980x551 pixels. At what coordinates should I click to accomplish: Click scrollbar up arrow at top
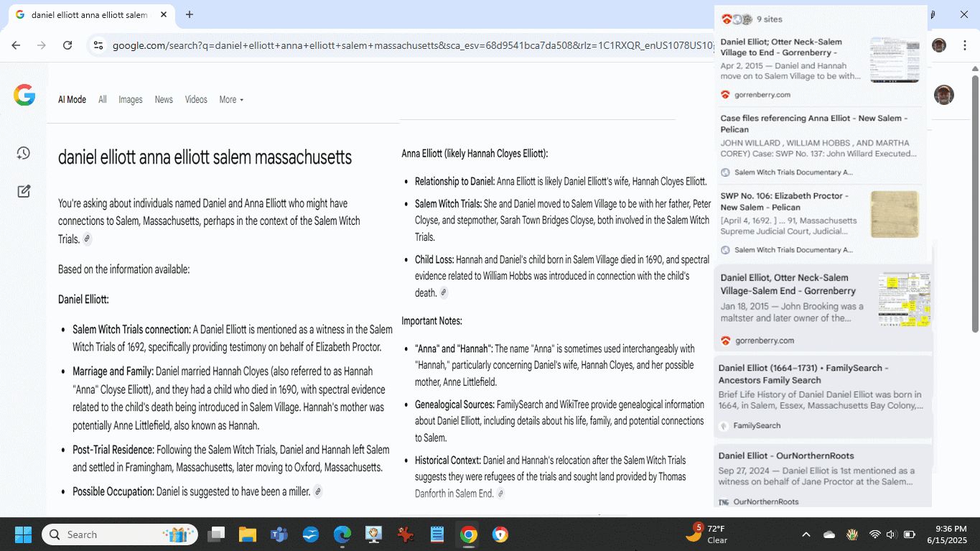pos(975,68)
